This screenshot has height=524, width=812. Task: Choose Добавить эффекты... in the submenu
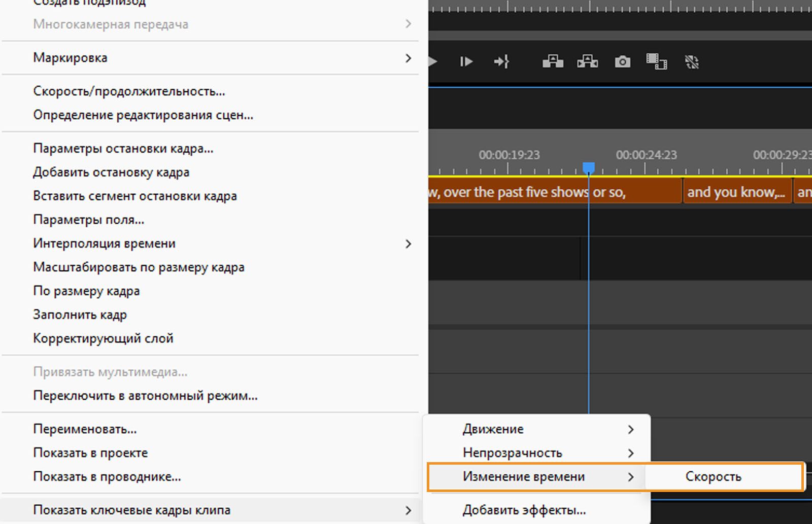pos(537,510)
